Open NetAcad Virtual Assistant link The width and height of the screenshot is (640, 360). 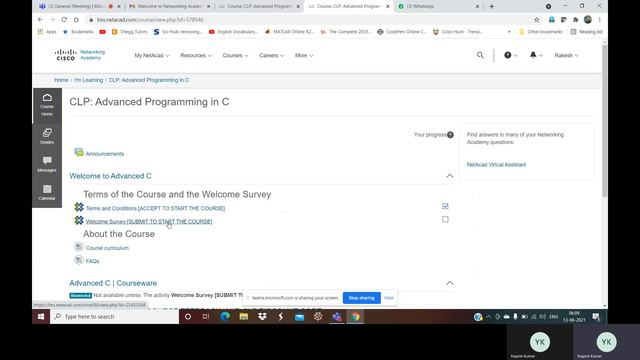coord(496,164)
